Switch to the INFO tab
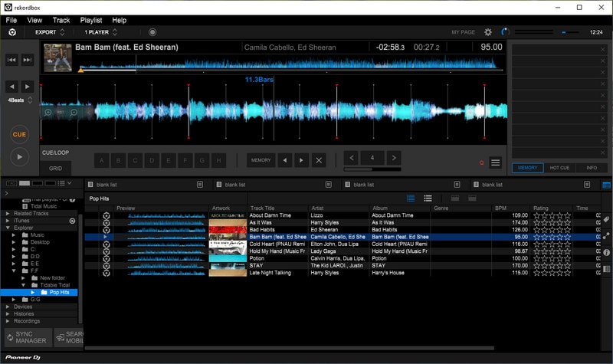 click(592, 168)
